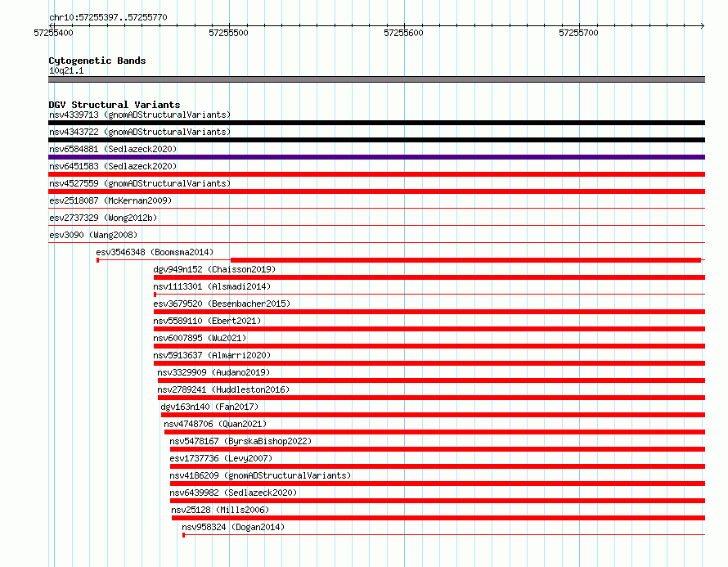Click the red bar of dgv163n140
Screen dimensions: 728x567
[x=434, y=415]
